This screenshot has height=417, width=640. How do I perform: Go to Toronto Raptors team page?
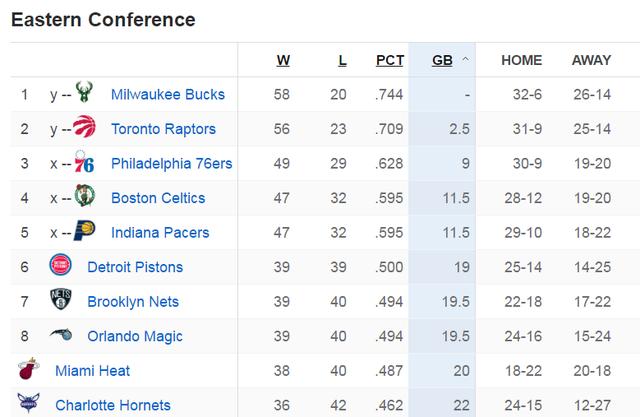[163, 129]
